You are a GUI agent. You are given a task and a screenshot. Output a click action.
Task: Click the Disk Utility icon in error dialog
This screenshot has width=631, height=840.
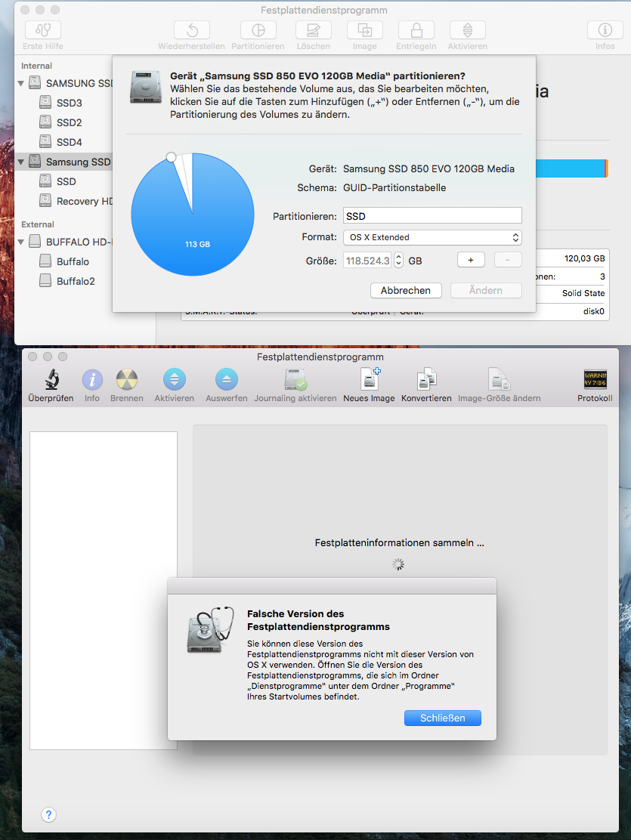pyautogui.click(x=211, y=630)
